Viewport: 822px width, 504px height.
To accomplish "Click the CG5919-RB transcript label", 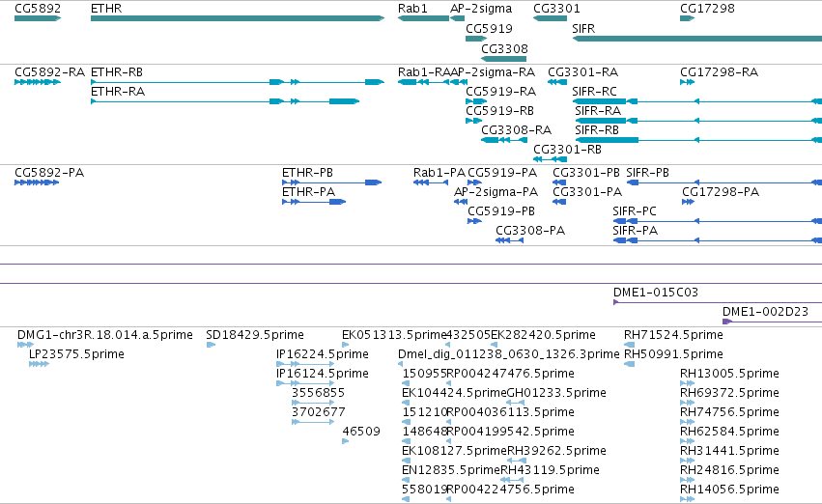I will 499,110.
